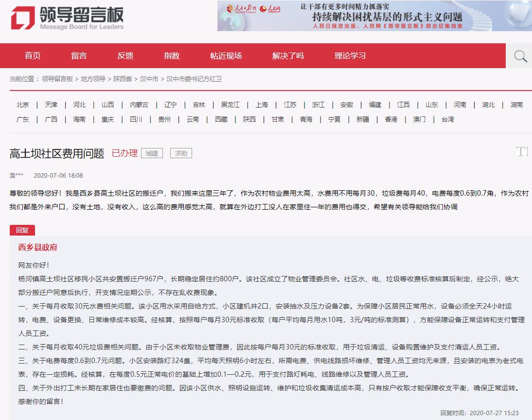Select 重庆 province link
This screenshot has width=532, height=420.
click(x=108, y=120)
